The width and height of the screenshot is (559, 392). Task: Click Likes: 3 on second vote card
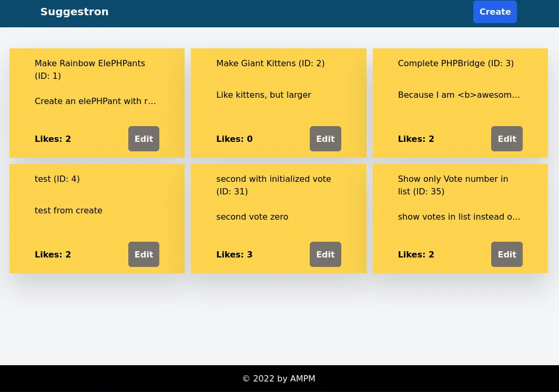coord(234,254)
